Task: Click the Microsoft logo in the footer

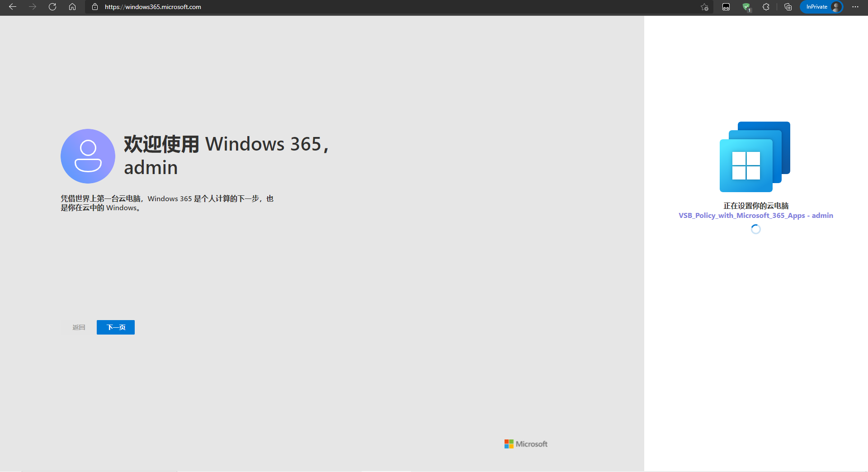Action: click(526, 444)
